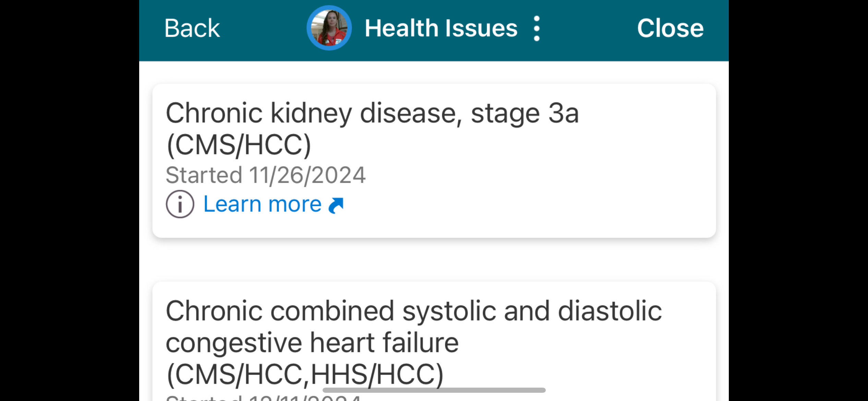This screenshot has height=401, width=868.
Task: Select the Chronic combined systolic and diastolic heading
Action: click(x=413, y=311)
